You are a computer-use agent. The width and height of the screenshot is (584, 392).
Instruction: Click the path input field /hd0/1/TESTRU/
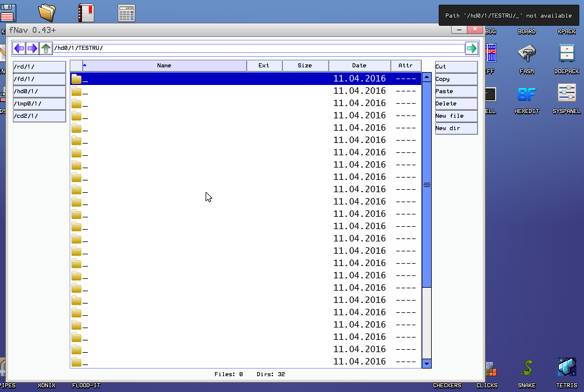pyautogui.click(x=258, y=48)
